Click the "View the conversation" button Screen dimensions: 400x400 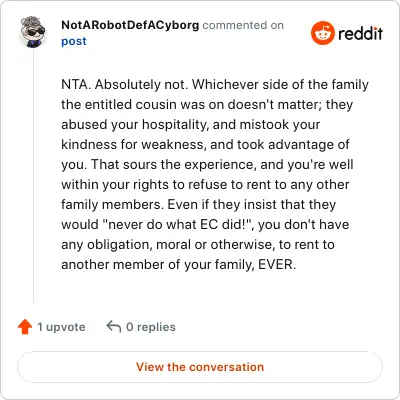[x=200, y=367]
